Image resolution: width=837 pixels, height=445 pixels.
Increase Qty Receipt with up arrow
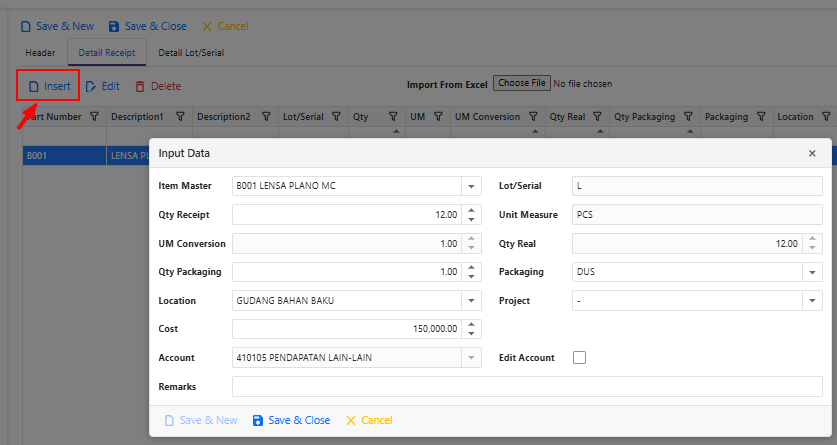click(x=471, y=210)
